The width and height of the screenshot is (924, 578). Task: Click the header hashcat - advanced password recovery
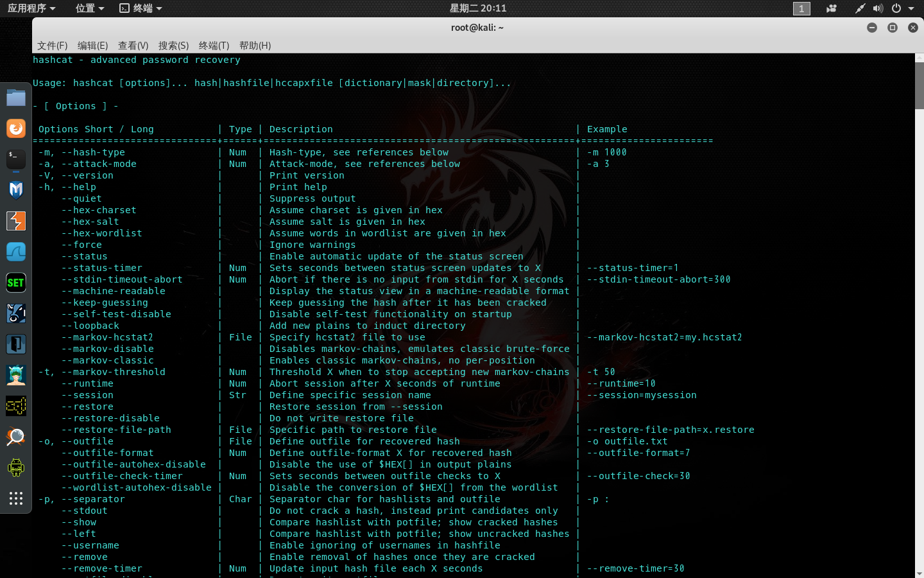coord(137,60)
